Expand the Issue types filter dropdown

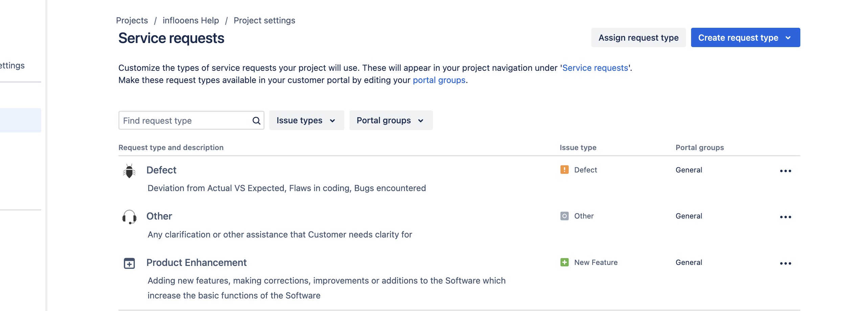coord(306,120)
